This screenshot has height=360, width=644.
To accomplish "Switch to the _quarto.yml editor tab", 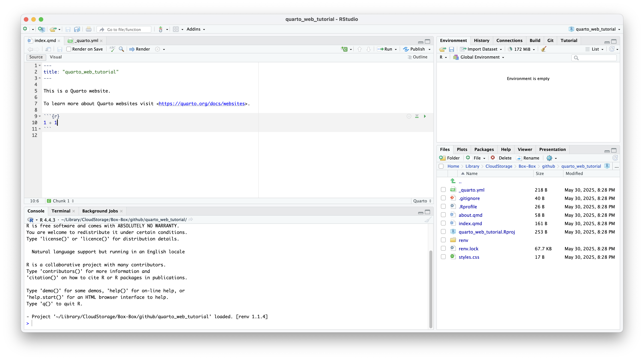I will pyautogui.click(x=86, y=40).
